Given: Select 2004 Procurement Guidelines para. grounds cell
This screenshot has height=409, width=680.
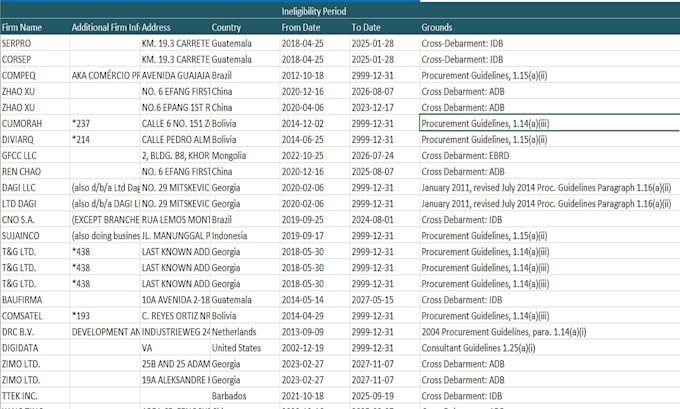Looking at the screenshot, I should click(550, 332).
